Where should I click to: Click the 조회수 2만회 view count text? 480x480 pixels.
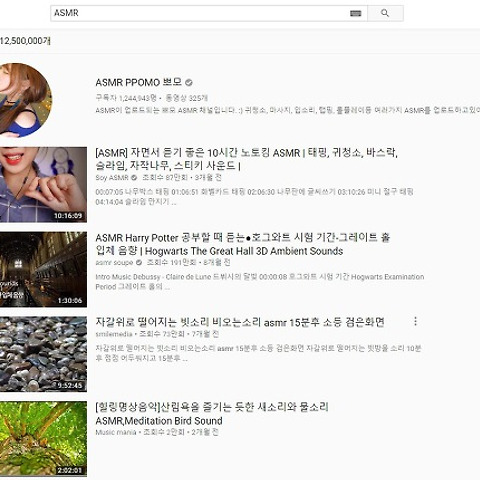(x=164, y=432)
